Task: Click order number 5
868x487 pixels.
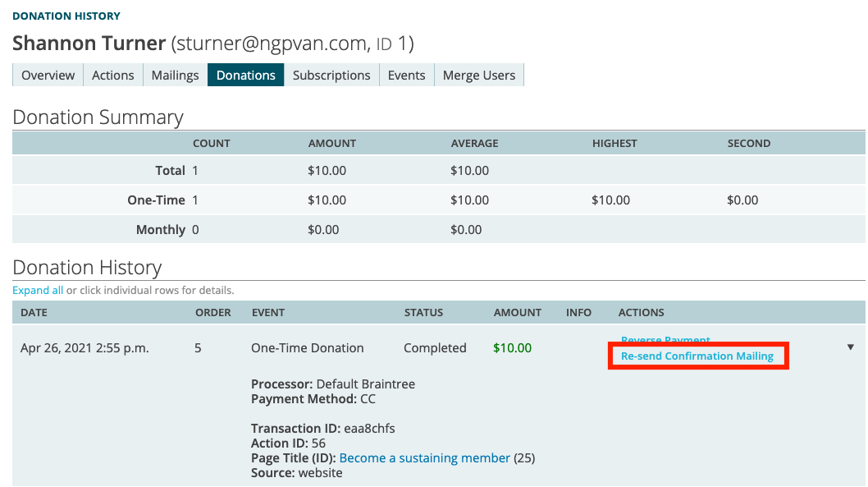Action: [x=198, y=348]
